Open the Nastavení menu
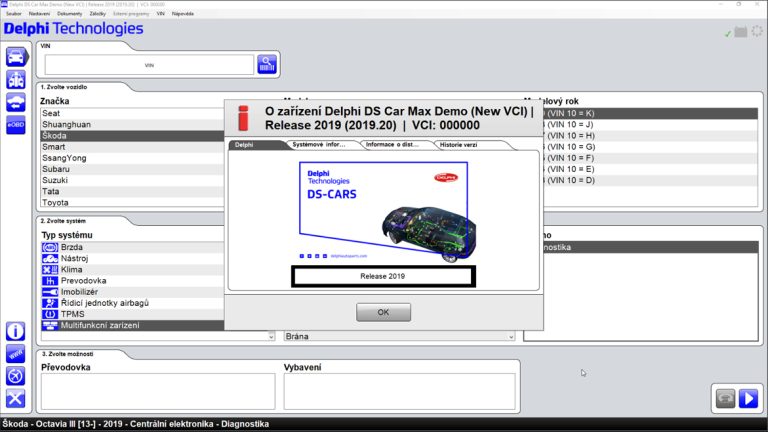The image size is (768, 432). [38, 14]
